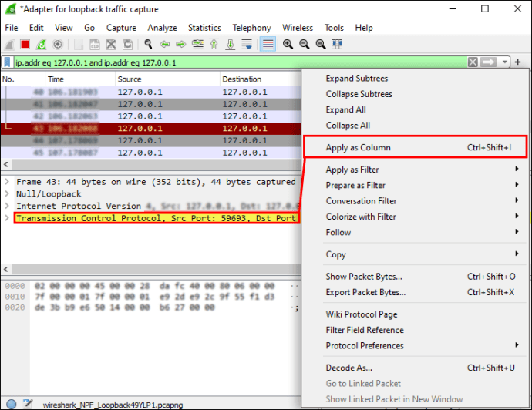
Task: Go forward to next packet arrow
Action: [x=181, y=45]
